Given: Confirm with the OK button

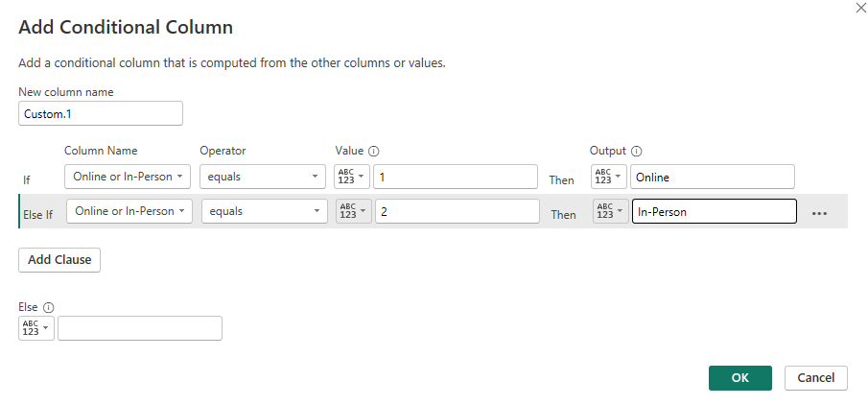Looking at the screenshot, I should 739,377.
